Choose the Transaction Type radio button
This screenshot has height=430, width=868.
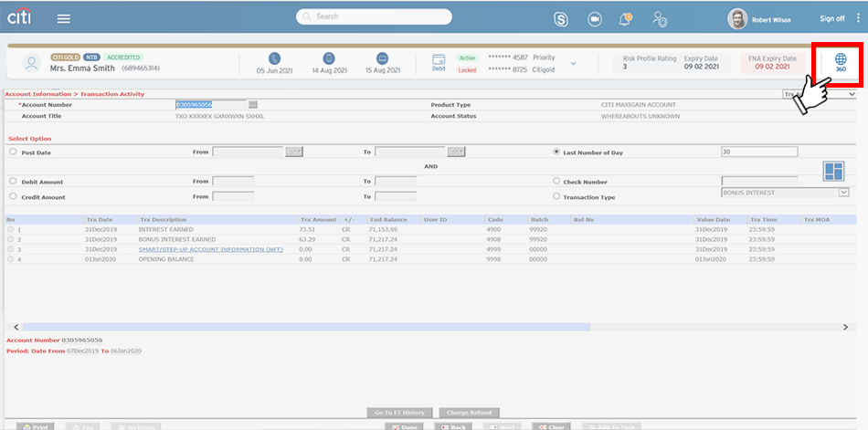(x=556, y=196)
